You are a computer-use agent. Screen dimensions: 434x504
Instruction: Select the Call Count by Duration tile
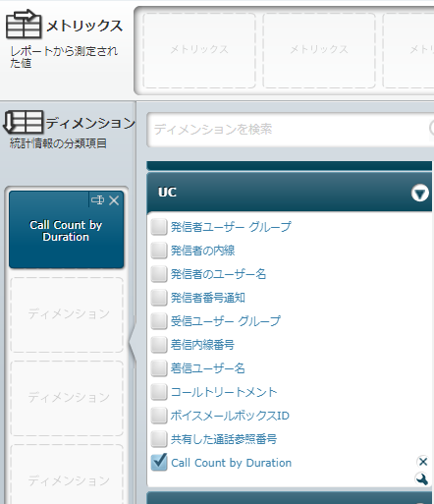tap(67, 230)
